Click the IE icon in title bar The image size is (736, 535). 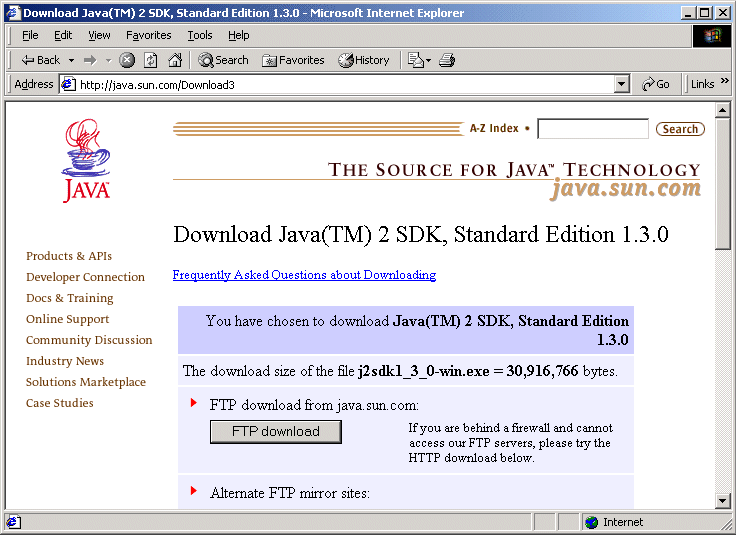13,13
